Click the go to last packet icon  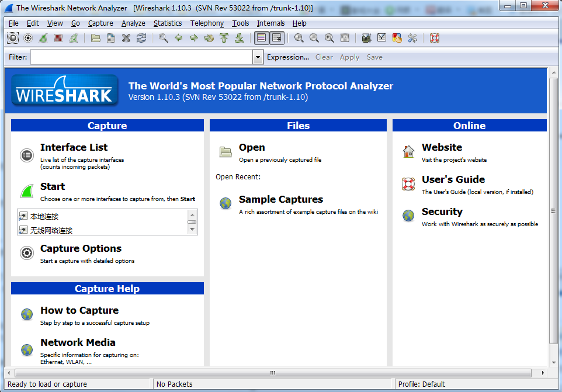(239, 38)
